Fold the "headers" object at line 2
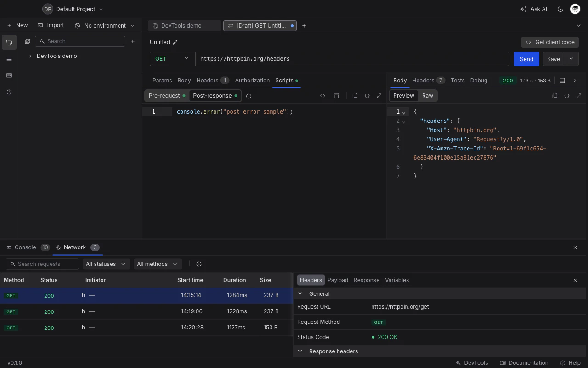Screen dimensions: 588x368 (x=404, y=121)
